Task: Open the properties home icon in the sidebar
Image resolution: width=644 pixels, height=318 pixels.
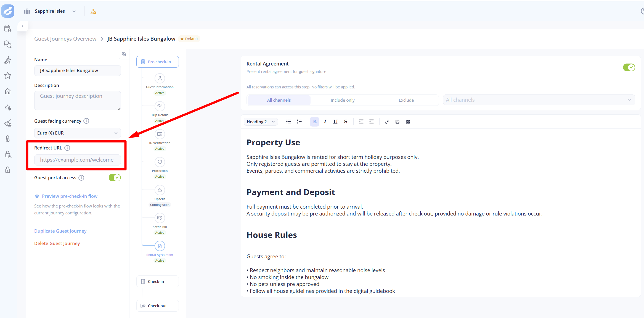Action: [x=8, y=91]
